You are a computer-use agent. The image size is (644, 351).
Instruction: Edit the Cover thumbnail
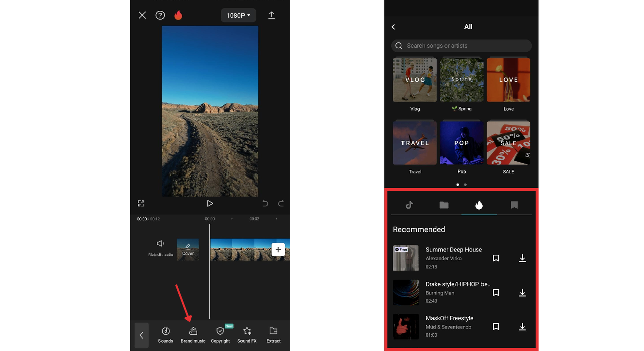click(x=188, y=249)
